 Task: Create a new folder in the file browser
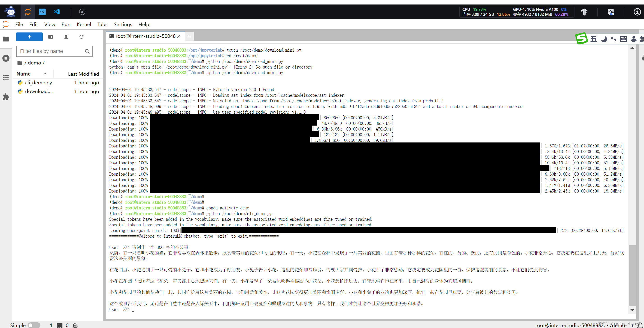51,37
